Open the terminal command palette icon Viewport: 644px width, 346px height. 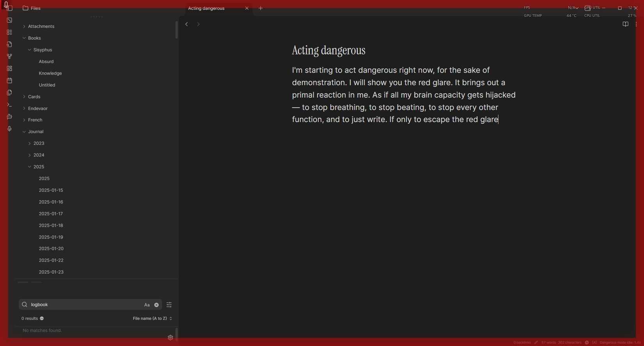pyautogui.click(x=9, y=105)
